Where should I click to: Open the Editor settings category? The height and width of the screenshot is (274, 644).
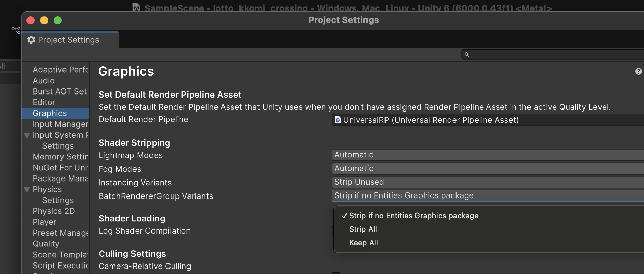(44, 102)
